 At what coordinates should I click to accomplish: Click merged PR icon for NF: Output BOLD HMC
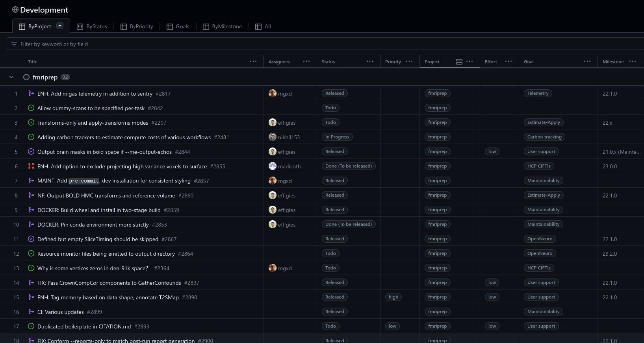(x=31, y=195)
